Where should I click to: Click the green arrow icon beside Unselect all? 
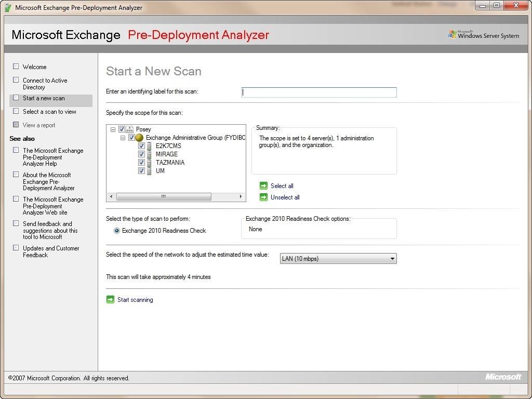[263, 197]
